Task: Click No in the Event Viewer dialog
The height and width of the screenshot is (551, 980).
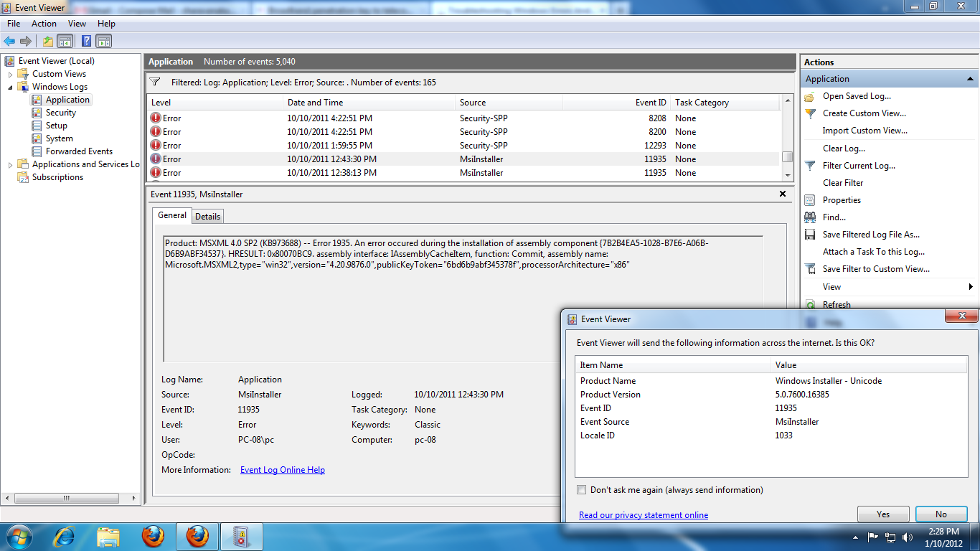Action: (x=941, y=514)
